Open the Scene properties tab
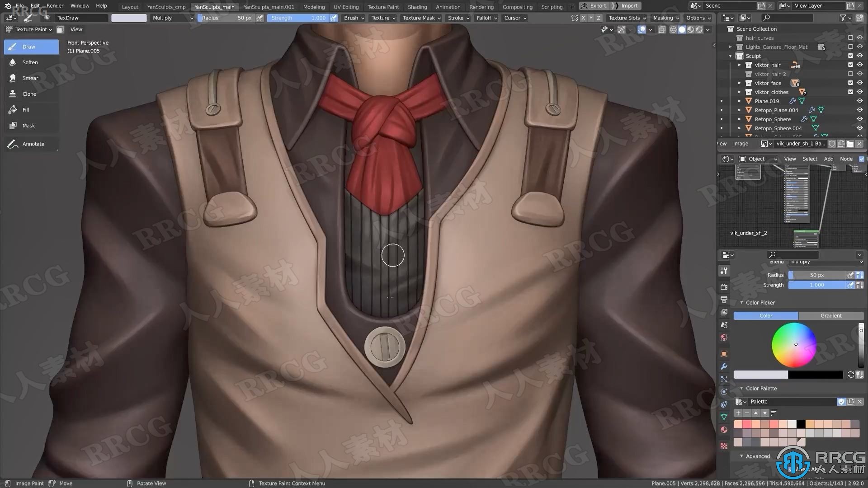868x488 pixels. pyautogui.click(x=724, y=325)
